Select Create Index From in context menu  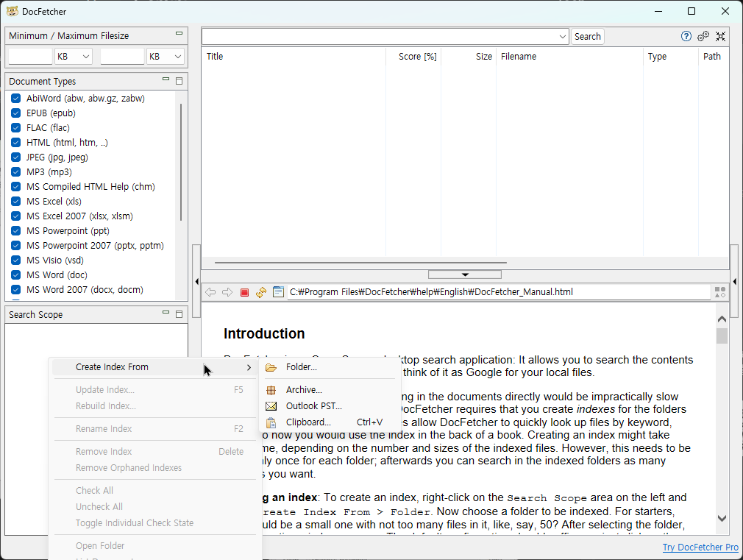tap(154, 367)
